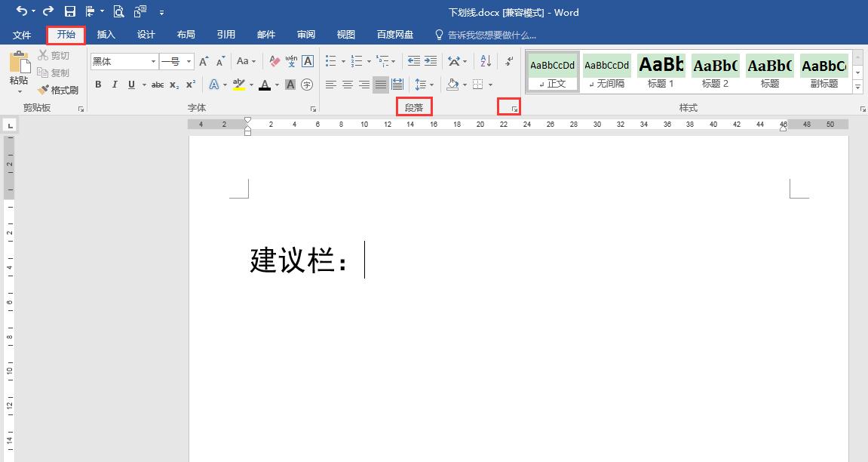Click the Save icon in Quick Access Toolbar
The image size is (868, 462).
(x=70, y=11)
